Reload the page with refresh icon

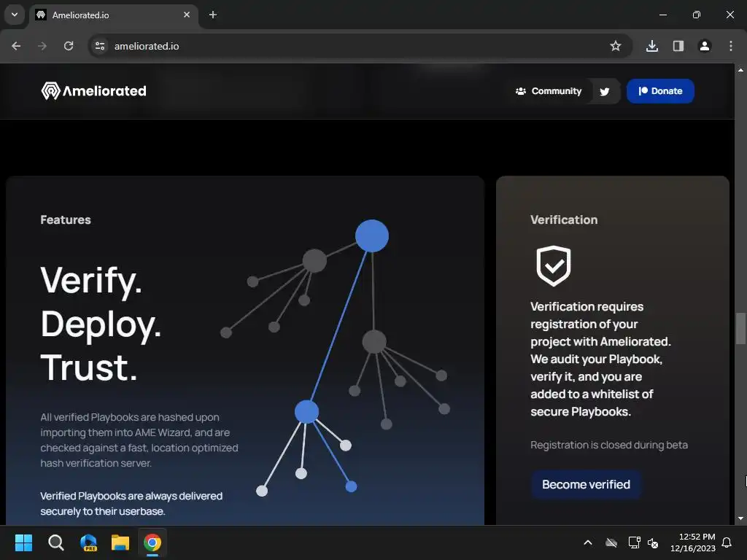[x=69, y=46]
